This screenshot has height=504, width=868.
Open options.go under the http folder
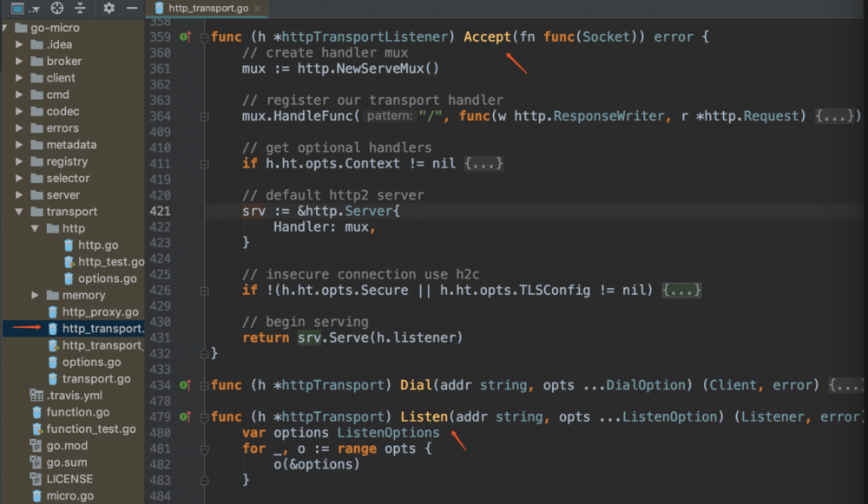[107, 278]
